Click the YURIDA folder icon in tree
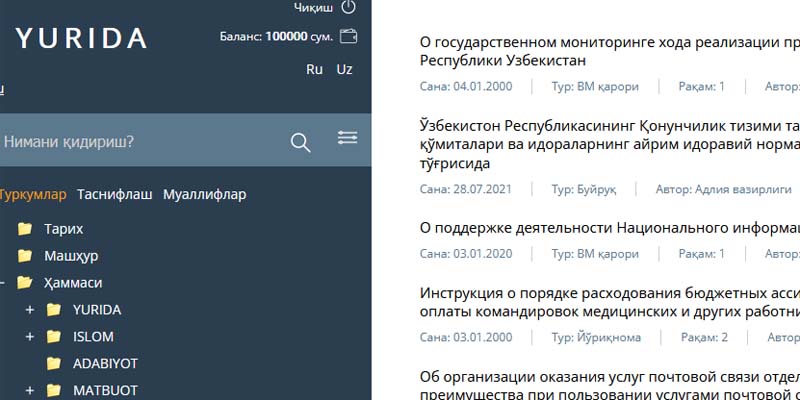Image resolution: width=800 pixels, height=400 pixels. point(54,310)
